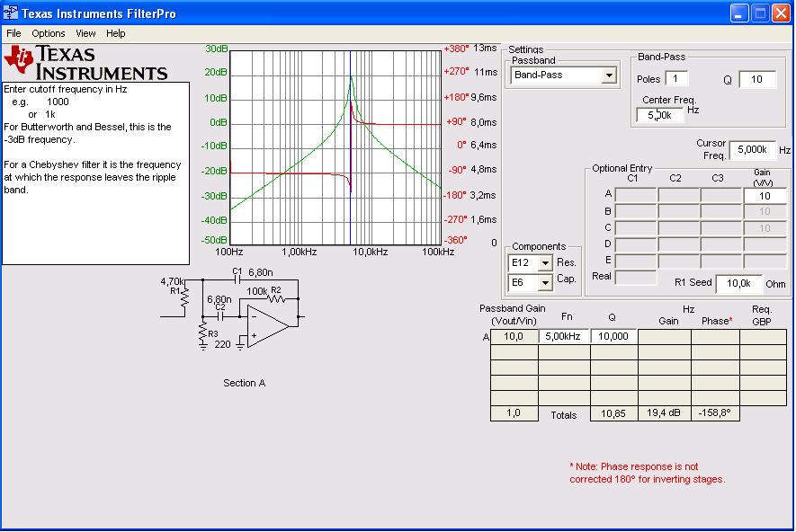The height and width of the screenshot is (532, 796).
Task: Click the Section A label
Action: click(x=244, y=383)
